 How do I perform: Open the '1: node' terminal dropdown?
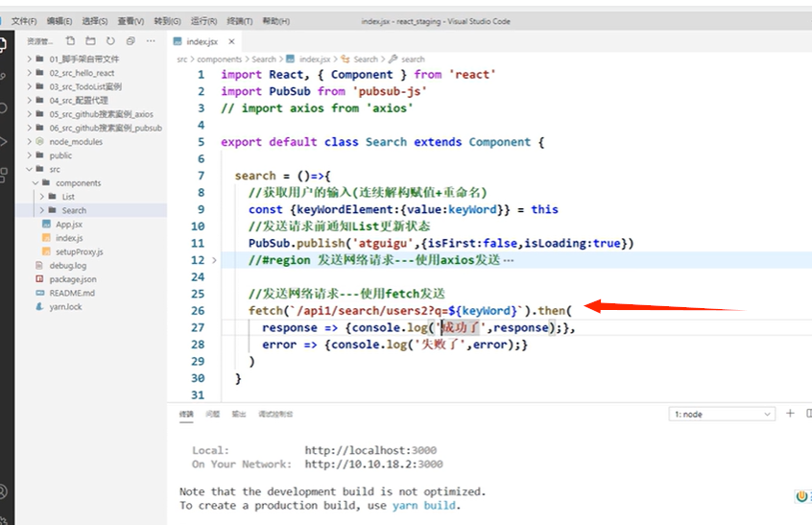coord(723,415)
